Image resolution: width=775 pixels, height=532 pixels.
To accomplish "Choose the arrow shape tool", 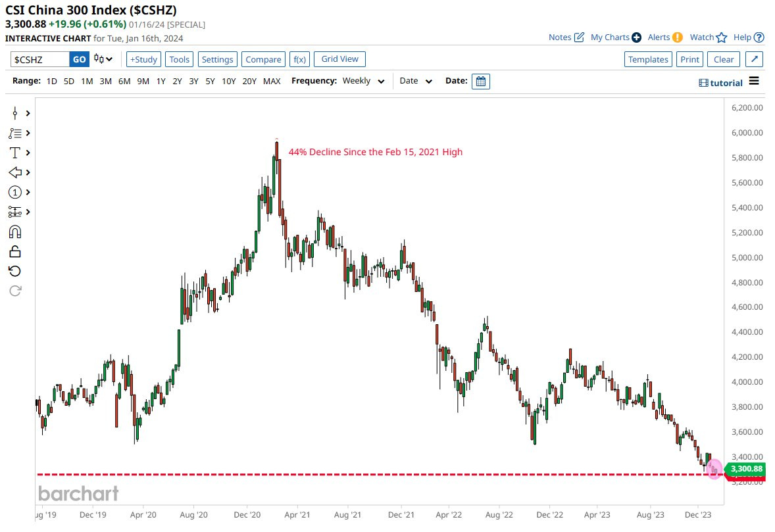I will pos(14,172).
